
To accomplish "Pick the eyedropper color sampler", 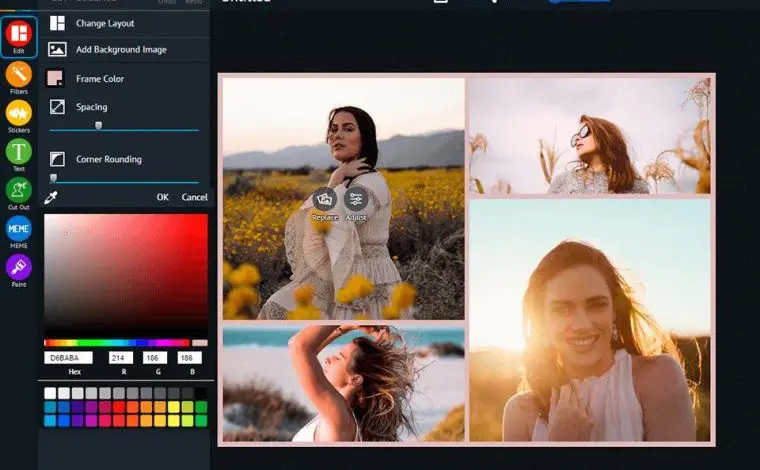I will [51, 197].
